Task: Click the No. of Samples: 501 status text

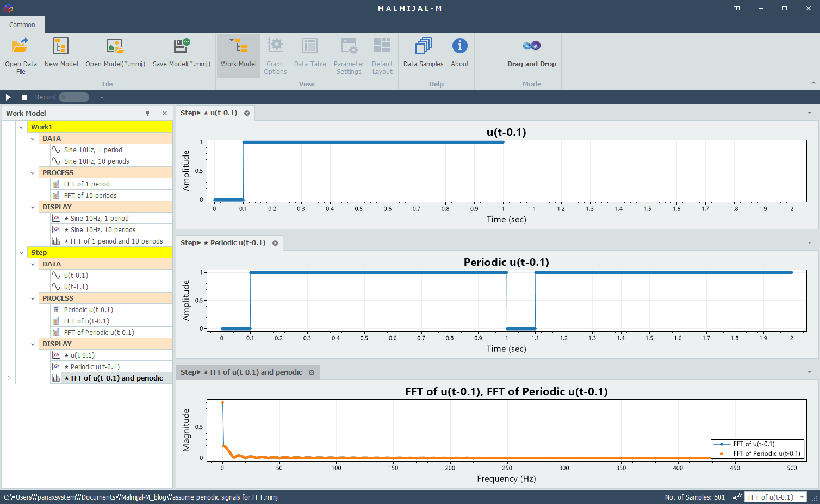Action: point(695,497)
